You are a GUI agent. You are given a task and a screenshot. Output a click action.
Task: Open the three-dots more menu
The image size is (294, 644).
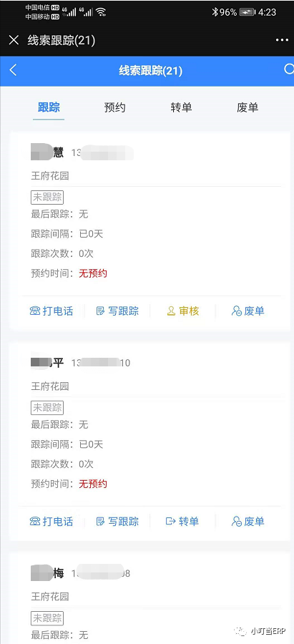[x=282, y=40]
